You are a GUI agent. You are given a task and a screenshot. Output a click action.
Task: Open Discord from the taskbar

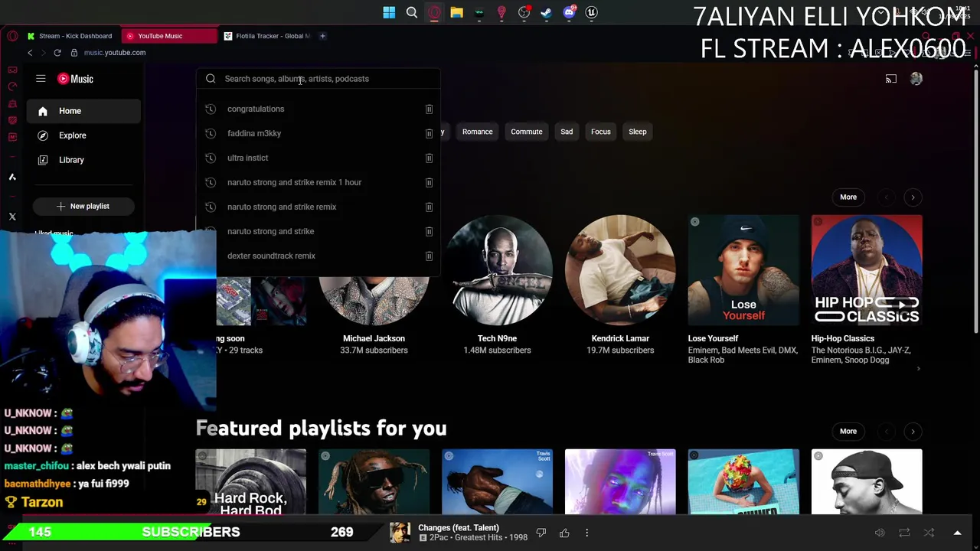click(x=569, y=12)
